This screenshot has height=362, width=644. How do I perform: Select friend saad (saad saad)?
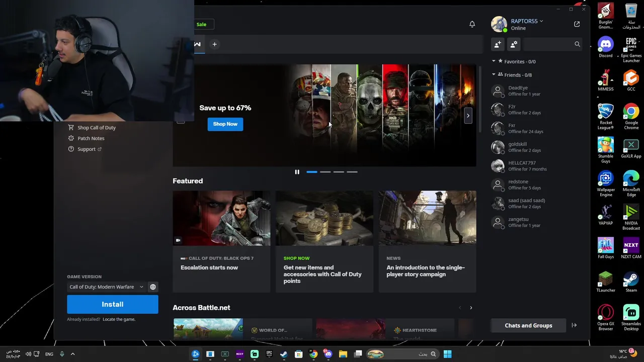pyautogui.click(x=536, y=204)
